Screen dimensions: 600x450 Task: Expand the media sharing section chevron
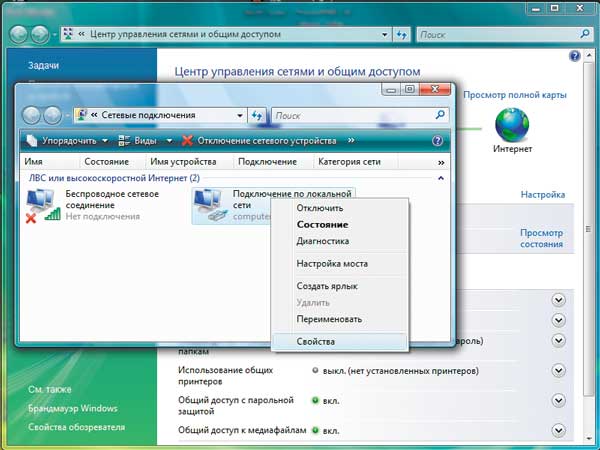[x=558, y=430]
